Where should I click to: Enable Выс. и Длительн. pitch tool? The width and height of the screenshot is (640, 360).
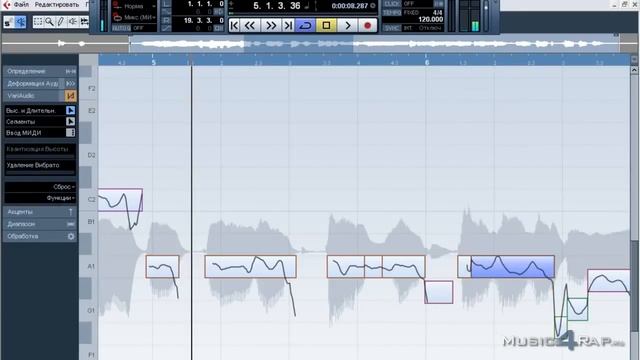pos(71,110)
